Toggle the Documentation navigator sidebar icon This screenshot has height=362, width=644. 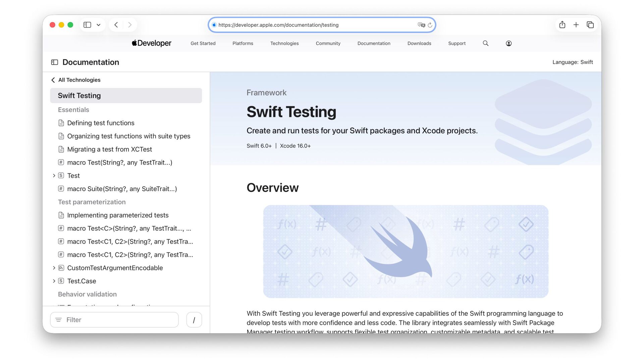(54, 62)
